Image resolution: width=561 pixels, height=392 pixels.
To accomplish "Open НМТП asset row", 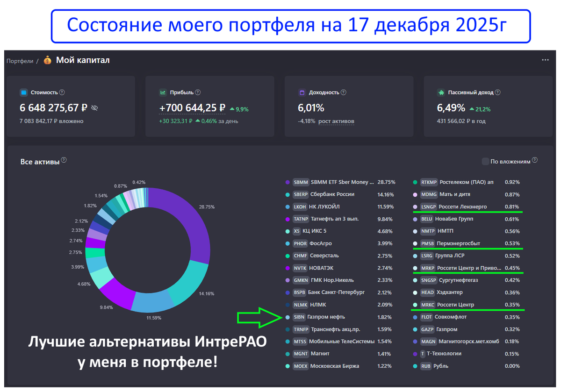I will [x=467, y=231].
